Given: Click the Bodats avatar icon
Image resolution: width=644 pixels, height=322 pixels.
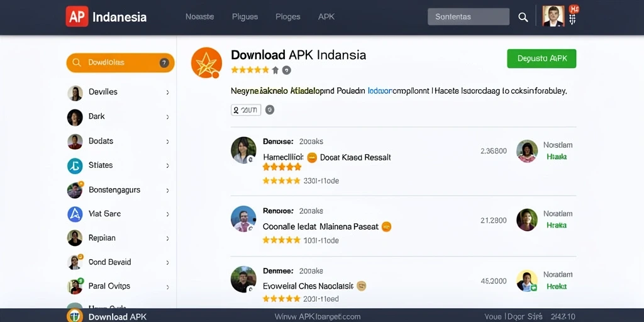Looking at the screenshot, I should 75,142.
